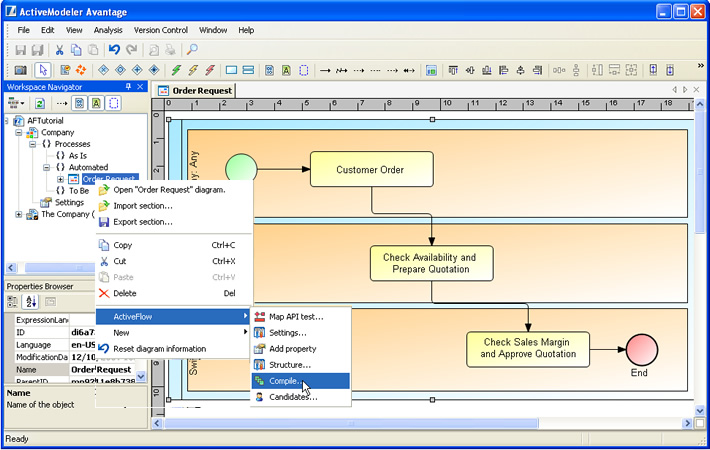
Task: Toggle categorized view in Properties Browser
Action: click(13, 302)
